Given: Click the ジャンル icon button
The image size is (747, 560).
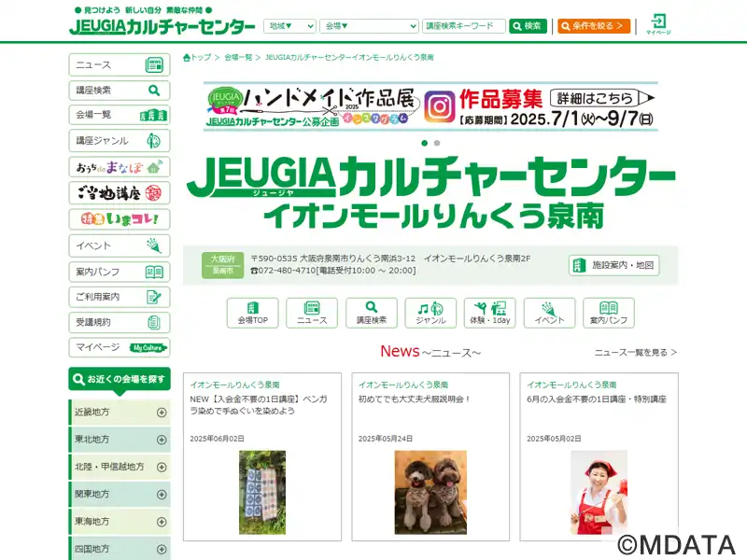Looking at the screenshot, I should click(430, 313).
